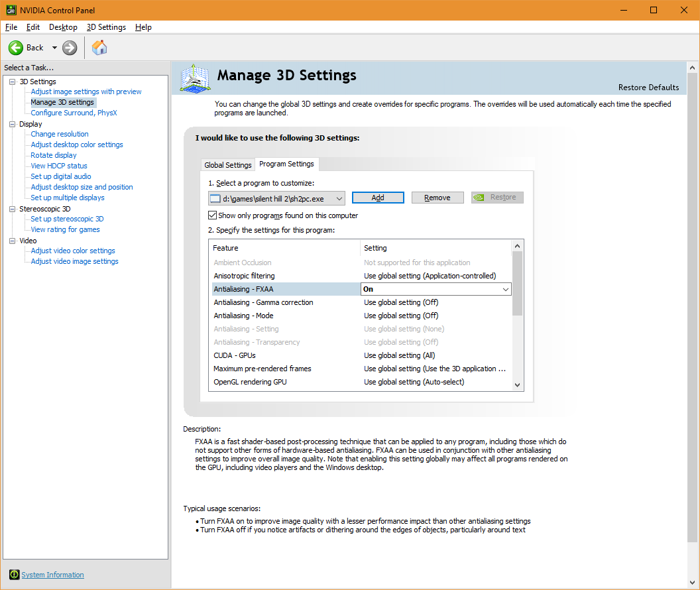Select the Antialiasing - Mode row
Viewport: 700px width, 590px height.
click(x=361, y=316)
